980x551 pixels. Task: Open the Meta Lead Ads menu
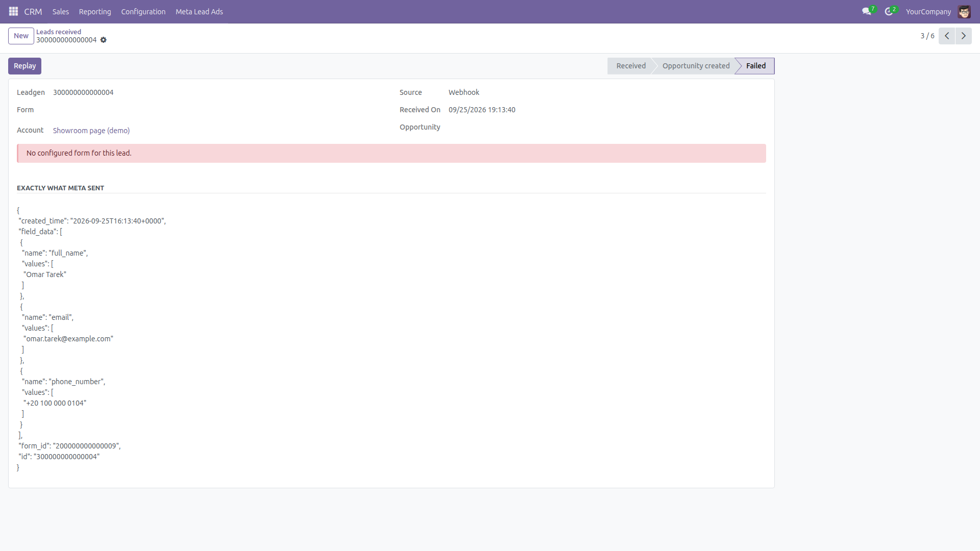click(x=199, y=11)
